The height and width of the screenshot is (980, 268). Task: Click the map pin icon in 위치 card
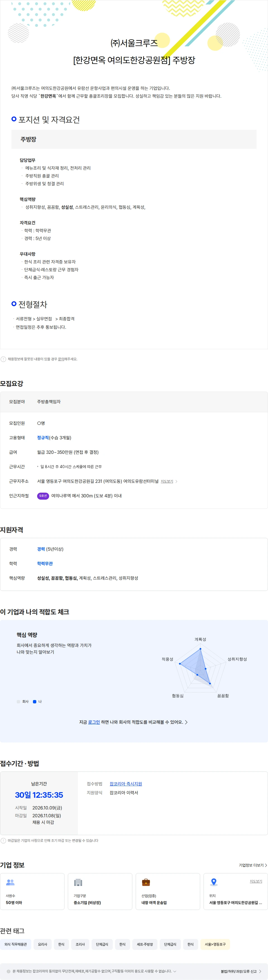214,882
